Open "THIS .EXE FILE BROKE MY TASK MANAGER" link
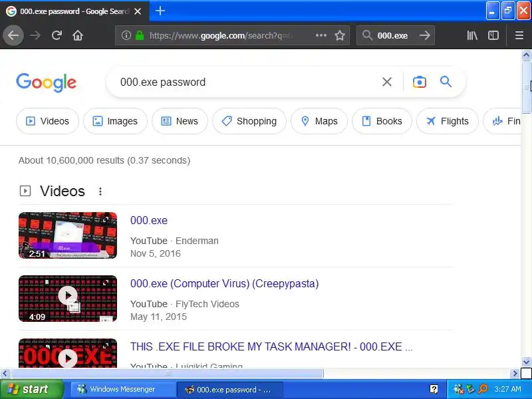The height and width of the screenshot is (399, 532). [x=271, y=346]
